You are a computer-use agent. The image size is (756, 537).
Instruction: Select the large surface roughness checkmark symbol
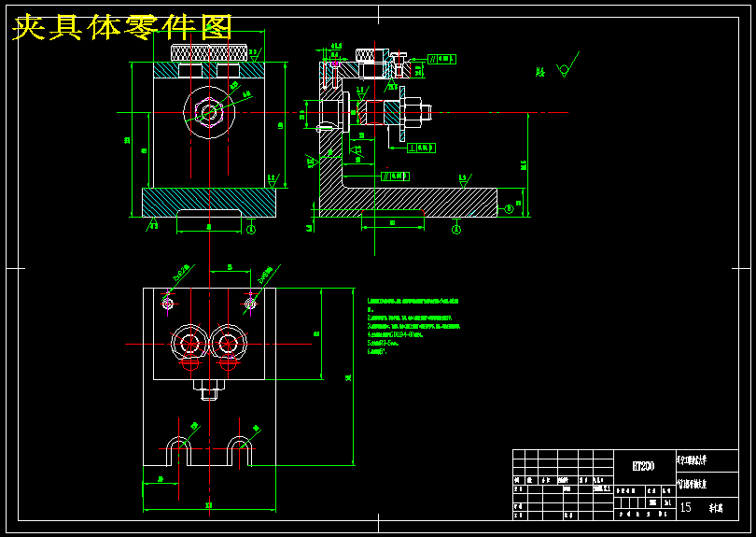[x=567, y=64]
